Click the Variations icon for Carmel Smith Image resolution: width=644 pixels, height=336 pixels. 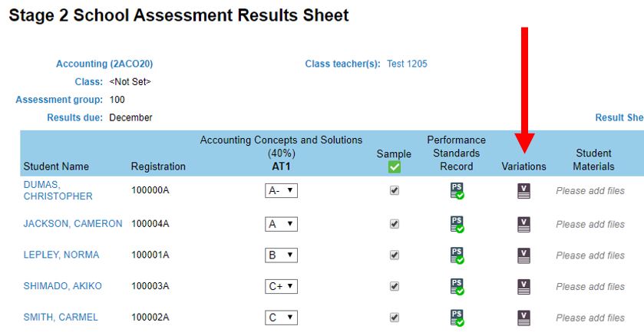coord(523,318)
